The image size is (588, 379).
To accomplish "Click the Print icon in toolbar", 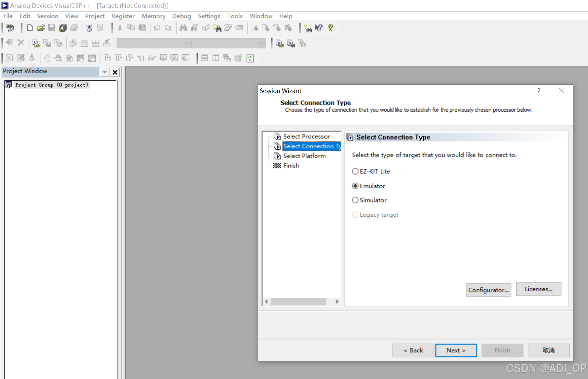I will (74, 28).
